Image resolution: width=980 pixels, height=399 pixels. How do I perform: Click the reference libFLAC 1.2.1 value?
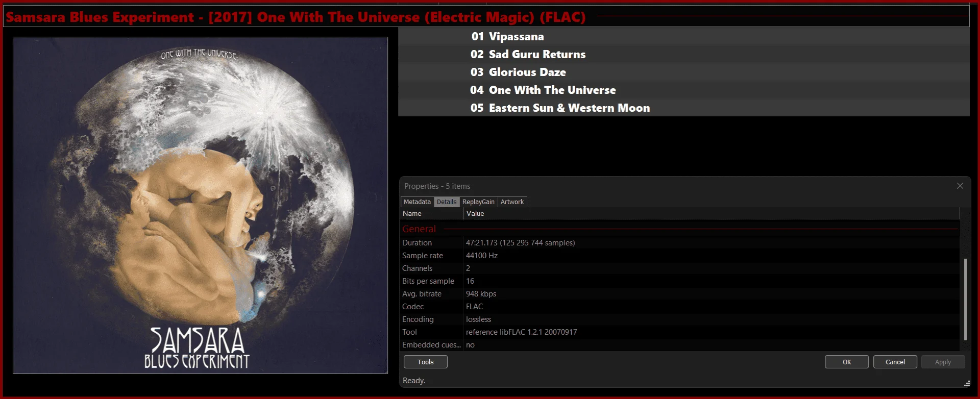coord(521,332)
